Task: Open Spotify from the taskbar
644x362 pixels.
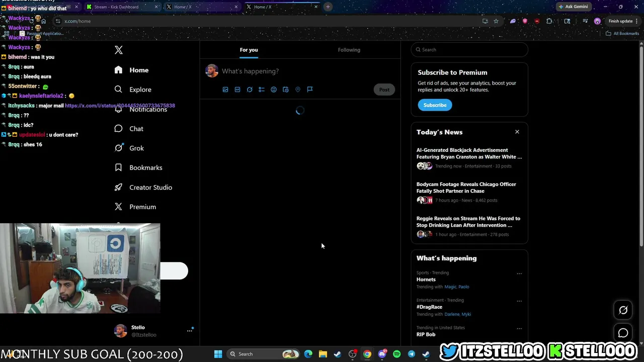Action: [x=397, y=354]
